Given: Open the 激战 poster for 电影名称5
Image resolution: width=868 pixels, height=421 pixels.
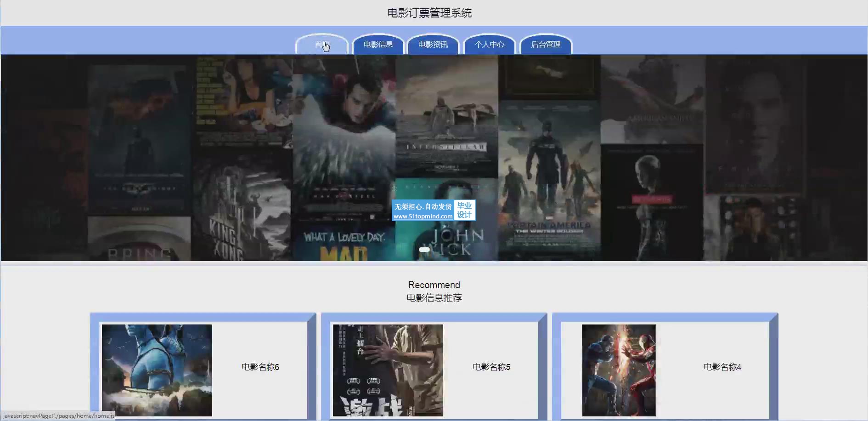Looking at the screenshot, I should coord(388,370).
